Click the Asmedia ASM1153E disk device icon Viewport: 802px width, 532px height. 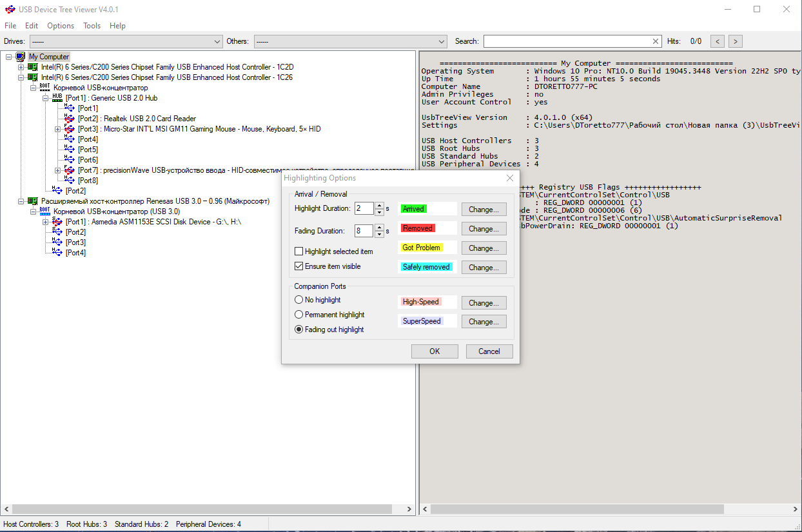(x=57, y=222)
